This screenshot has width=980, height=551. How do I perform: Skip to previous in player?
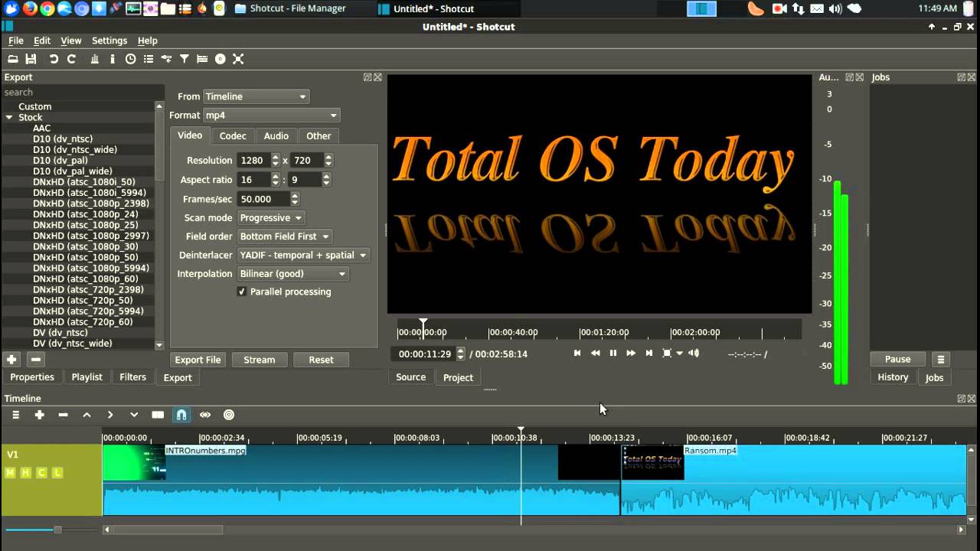pos(577,353)
